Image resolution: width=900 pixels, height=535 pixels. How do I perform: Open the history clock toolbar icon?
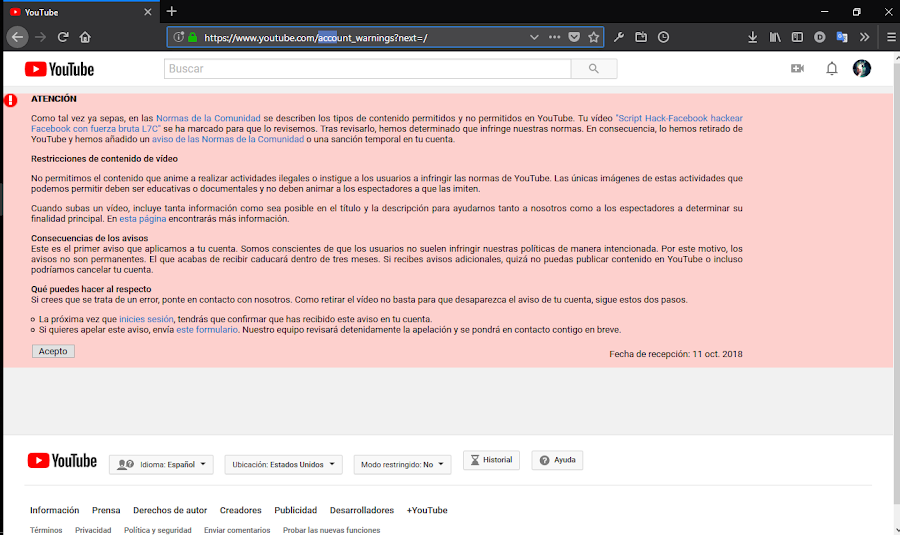pos(664,37)
